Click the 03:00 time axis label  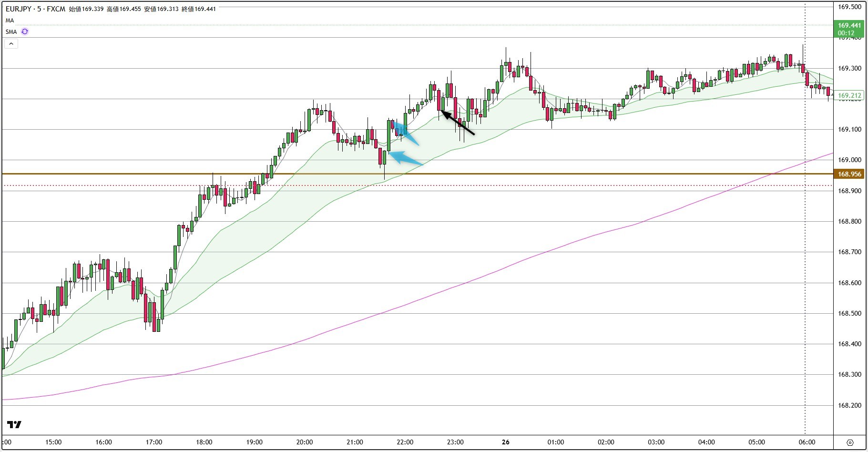coord(656,442)
